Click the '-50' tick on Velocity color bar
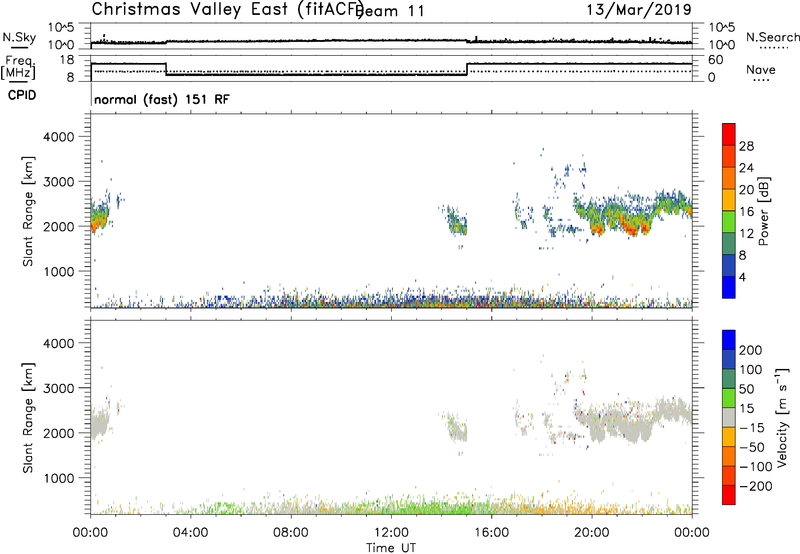Viewport: 800px width, 554px height. click(752, 447)
